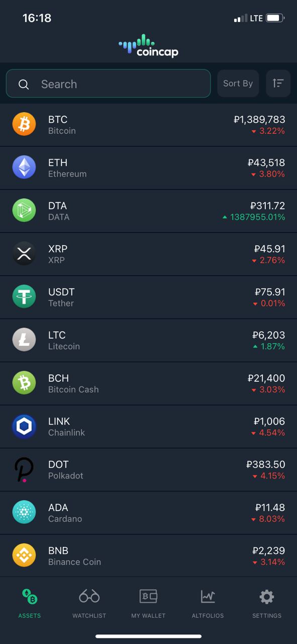Open the My Wallet tab

[148, 603]
